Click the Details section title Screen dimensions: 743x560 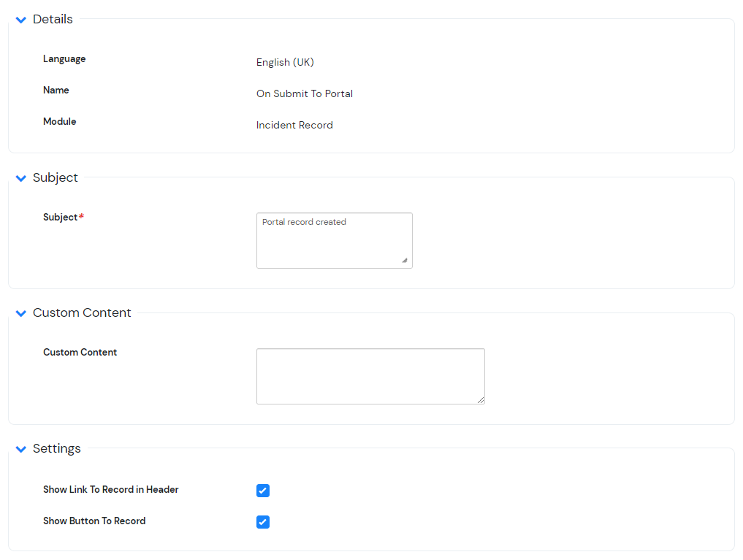tap(52, 19)
